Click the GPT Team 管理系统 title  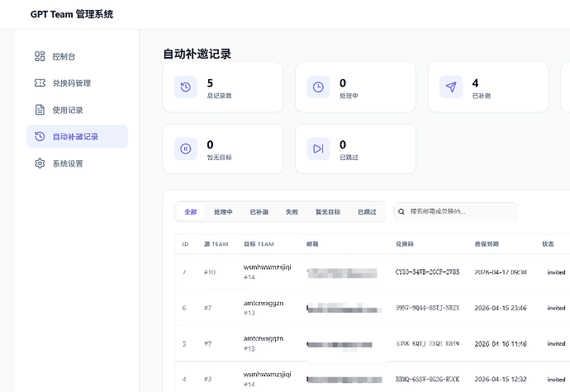tap(72, 14)
